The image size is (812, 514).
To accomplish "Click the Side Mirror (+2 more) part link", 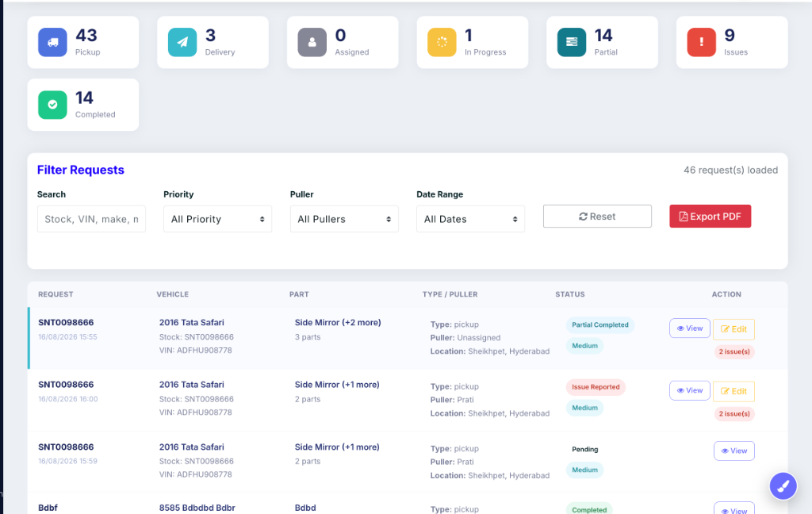I will click(338, 322).
